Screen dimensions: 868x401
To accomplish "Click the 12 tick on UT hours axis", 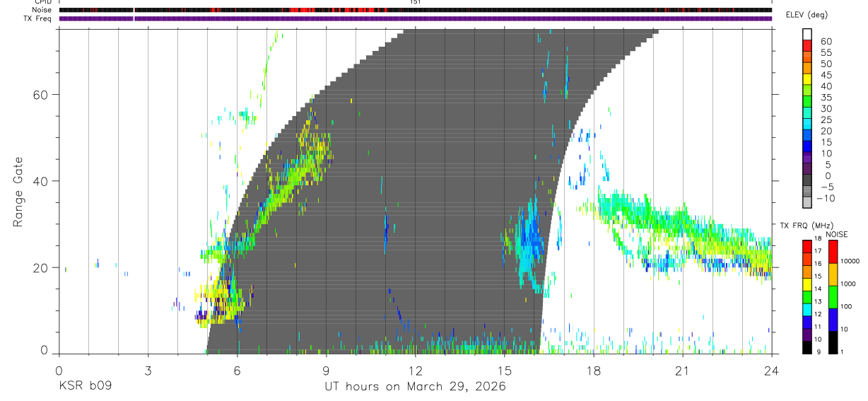I will pyautogui.click(x=415, y=371).
